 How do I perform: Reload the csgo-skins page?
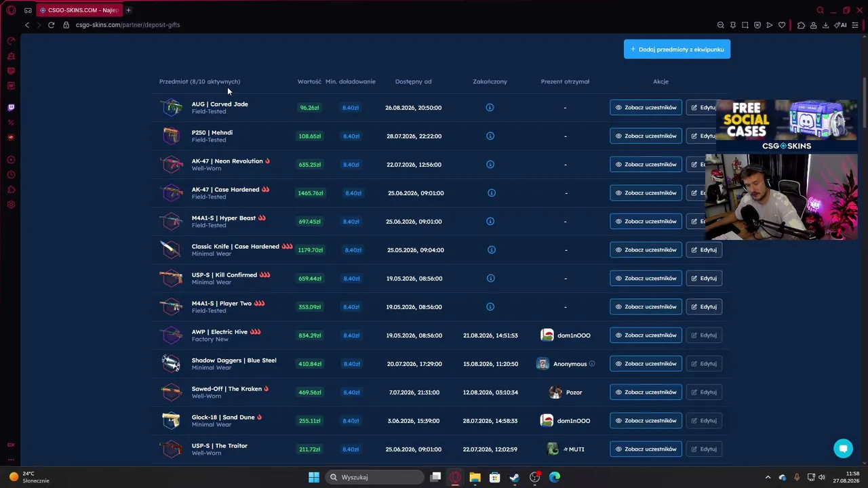pos(51,25)
